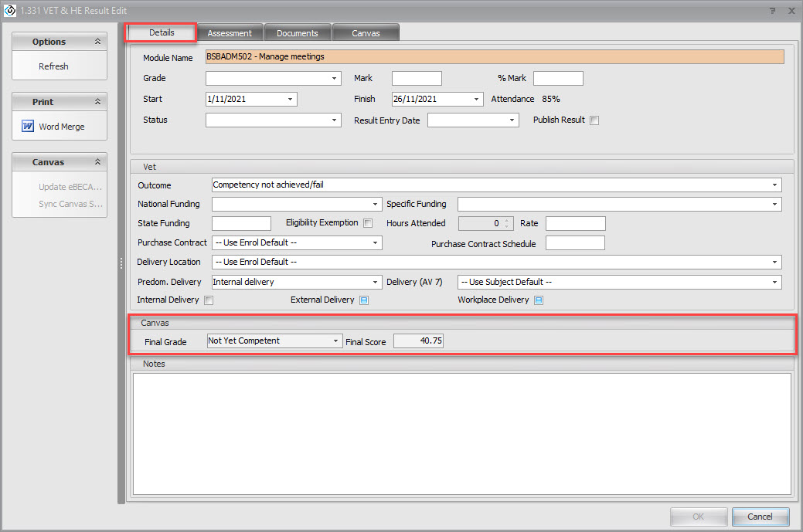Click Refresh in Options panel
Image resolution: width=803 pixels, height=532 pixels.
coord(53,66)
